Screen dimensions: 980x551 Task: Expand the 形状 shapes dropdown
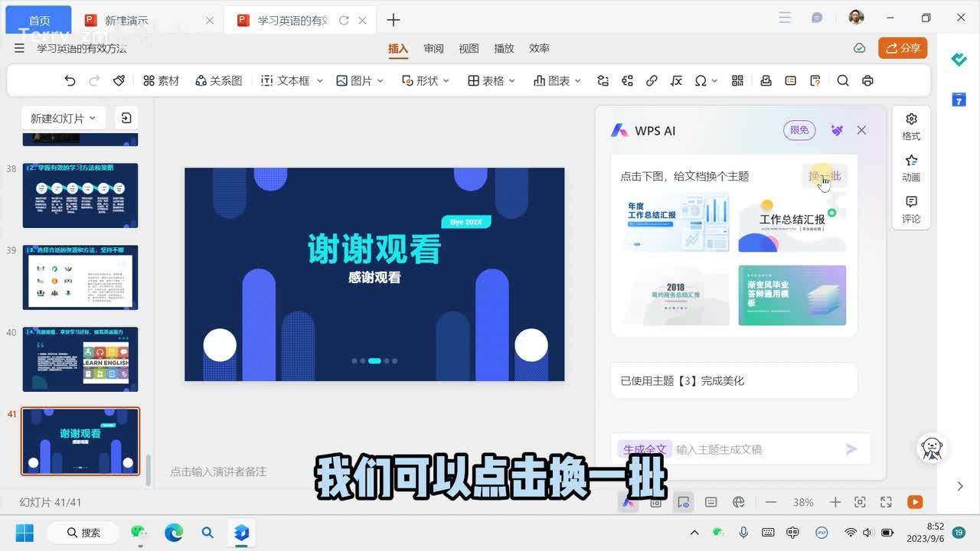coord(426,80)
